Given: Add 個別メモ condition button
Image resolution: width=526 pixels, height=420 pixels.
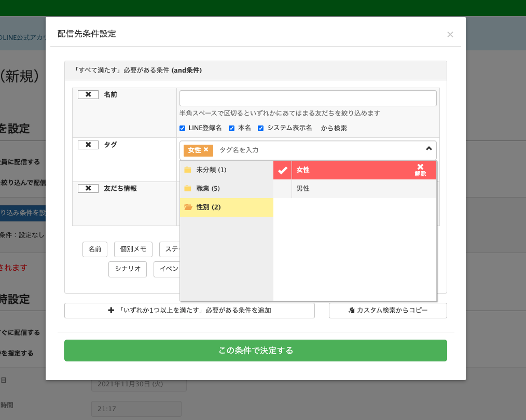Looking at the screenshot, I should [133, 249].
